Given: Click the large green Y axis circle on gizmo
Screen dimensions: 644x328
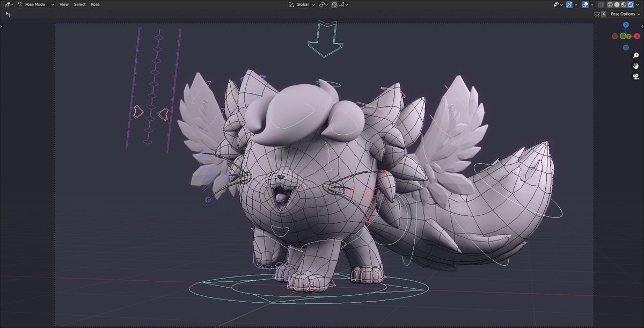Looking at the screenshot, I should point(623,36).
